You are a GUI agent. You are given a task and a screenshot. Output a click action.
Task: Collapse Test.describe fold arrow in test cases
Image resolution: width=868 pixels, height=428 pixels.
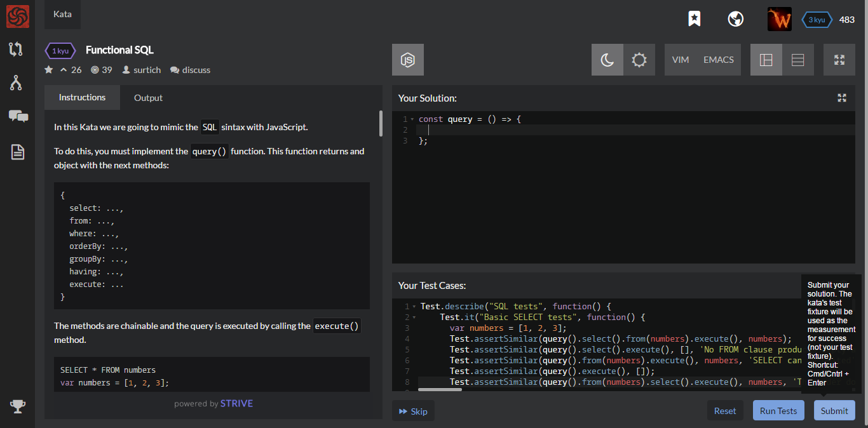click(x=414, y=307)
